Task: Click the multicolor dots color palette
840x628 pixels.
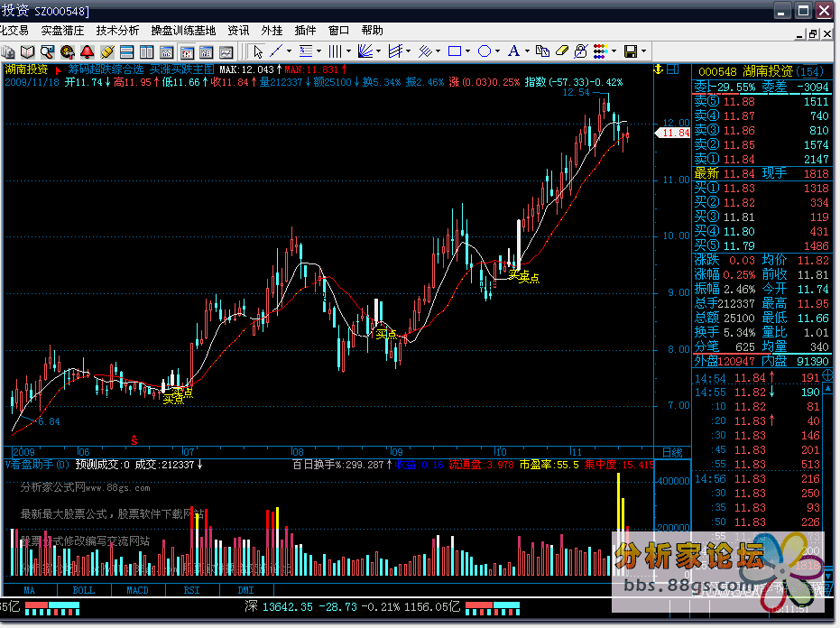Action: (x=599, y=51)
